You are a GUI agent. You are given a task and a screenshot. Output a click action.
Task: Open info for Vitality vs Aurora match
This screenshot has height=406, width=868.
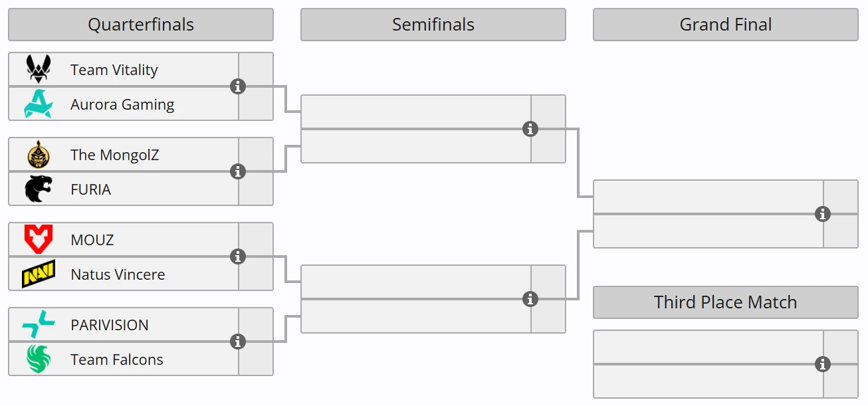pos(238,86)
